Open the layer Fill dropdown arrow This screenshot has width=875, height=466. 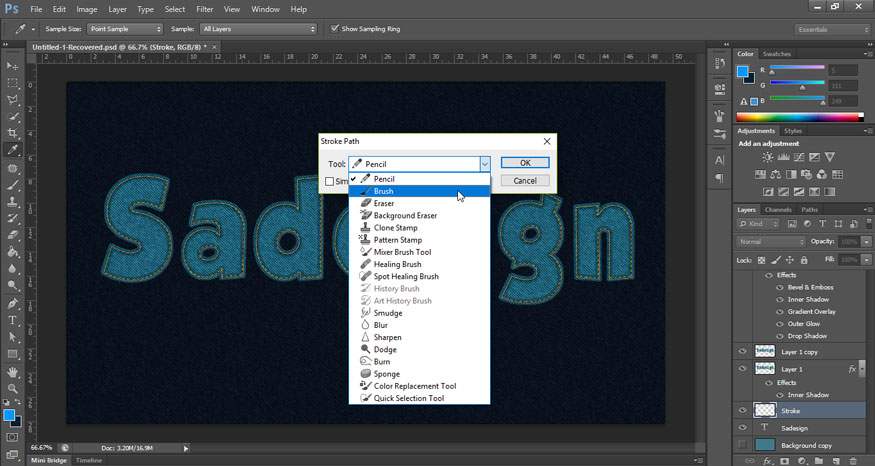pos(866,260)
